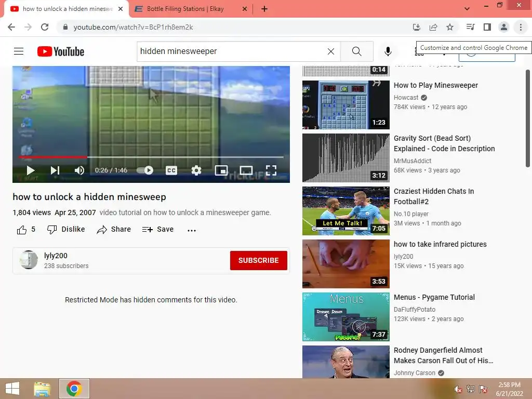Enter full screen mode

(x=271, y=170)
